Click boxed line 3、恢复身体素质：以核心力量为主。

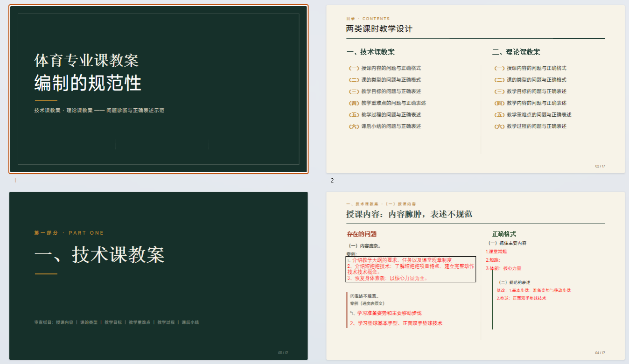[x=387, y=278]
